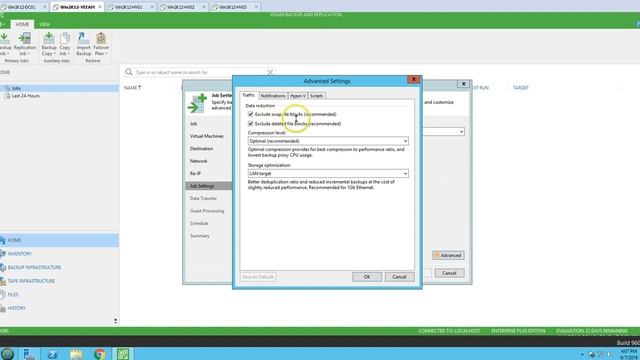Image resolution: width=640 pixels, height=360 pixels.
Task: Open the HOME ribbon tab
Action: 22,24
